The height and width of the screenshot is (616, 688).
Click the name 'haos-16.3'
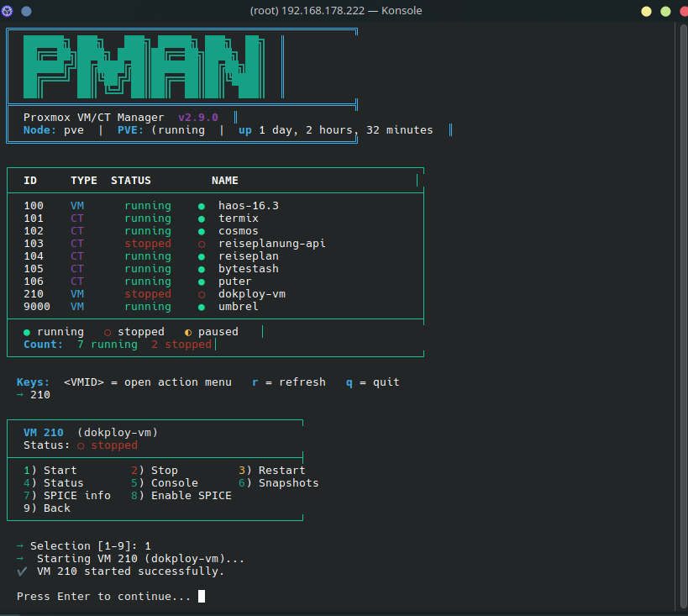(249, 206)
